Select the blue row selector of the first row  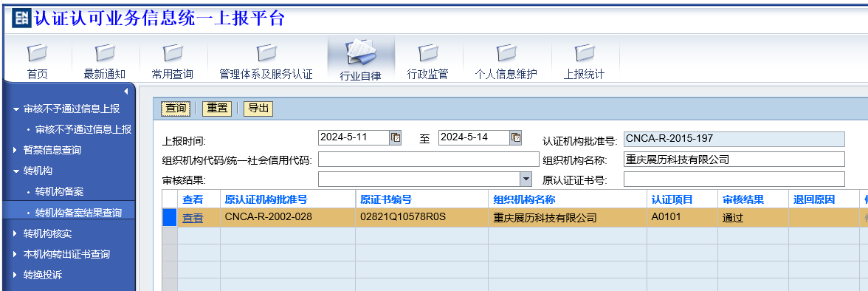[x=170, y=218]
